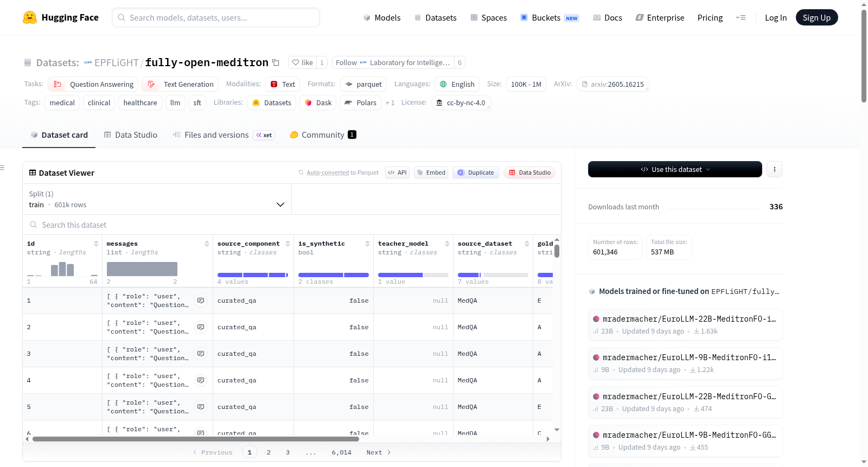Sort by the messages column arrows
This screenshot has width=868, height=467.
tap(207, 244)
